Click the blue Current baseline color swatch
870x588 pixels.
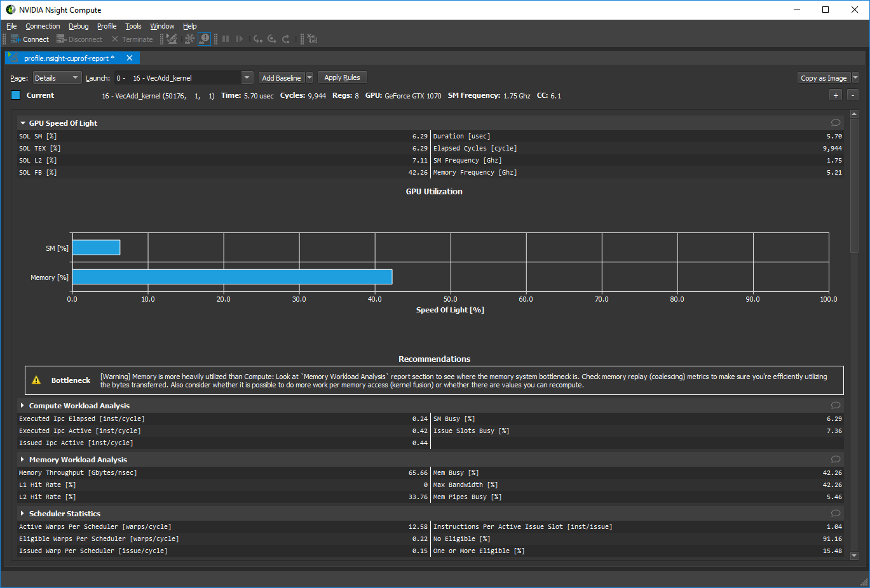pyautogui.click(x=16, y=95)
